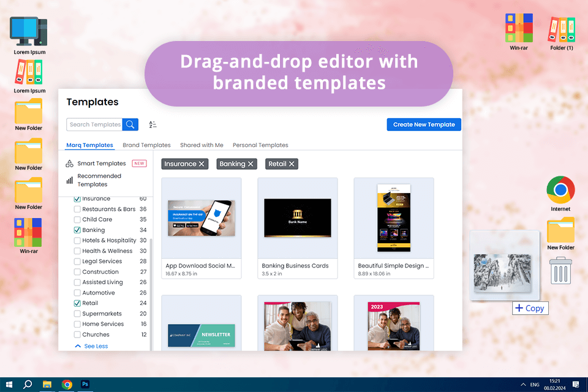Image resolution: width=588 pixels, height=392 pixels.
Task: Check the Supermarkets checkbox
Action: pyautogui.click(x=77, y=314)
